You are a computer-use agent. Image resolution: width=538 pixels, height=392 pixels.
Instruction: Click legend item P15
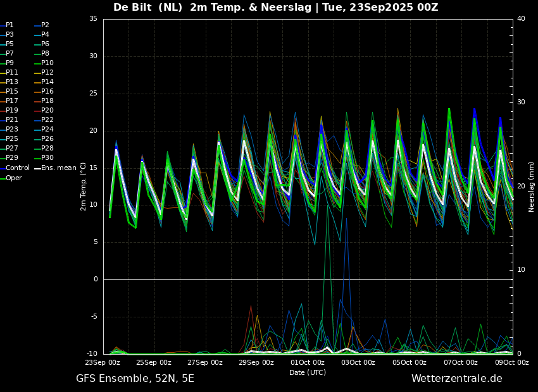(x=11, y=92)
